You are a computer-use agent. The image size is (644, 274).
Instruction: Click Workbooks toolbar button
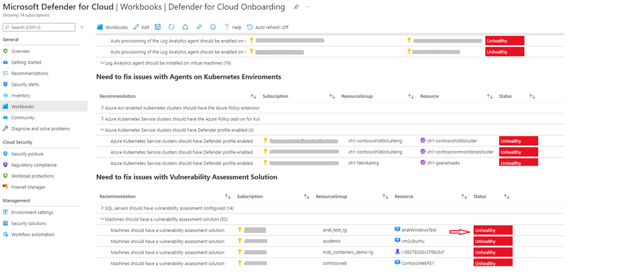[x=113, y=27]
